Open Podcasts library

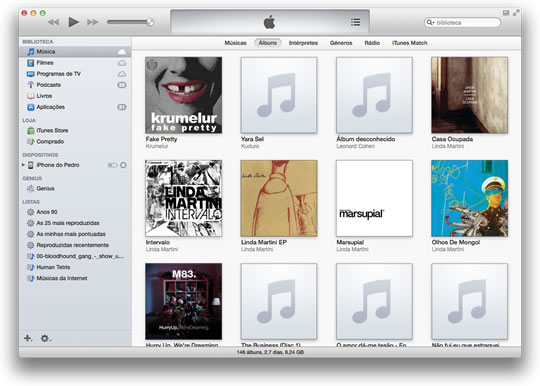tap(75, 85)
